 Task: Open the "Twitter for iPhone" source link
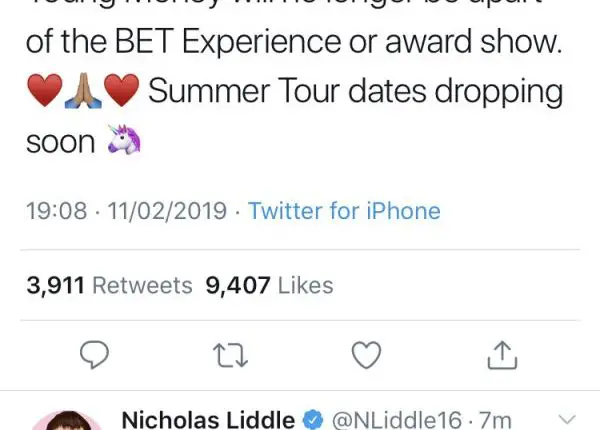(344, 211)
